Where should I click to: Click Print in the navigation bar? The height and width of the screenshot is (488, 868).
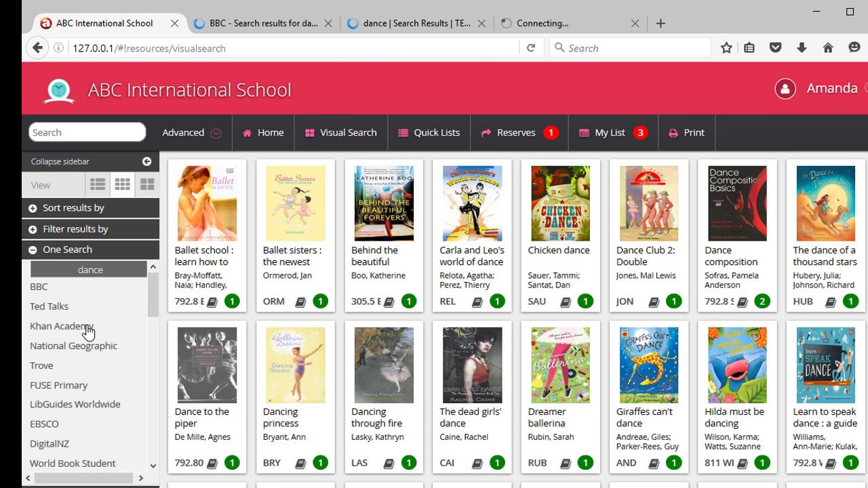pos(686,133)
